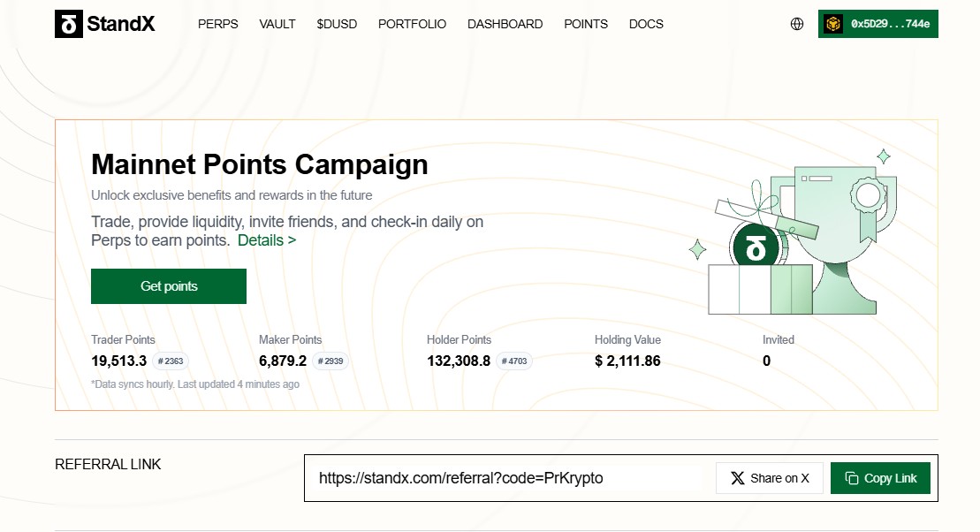
Task: Click the 'Data syncs hourly' note
Action: 195,384
